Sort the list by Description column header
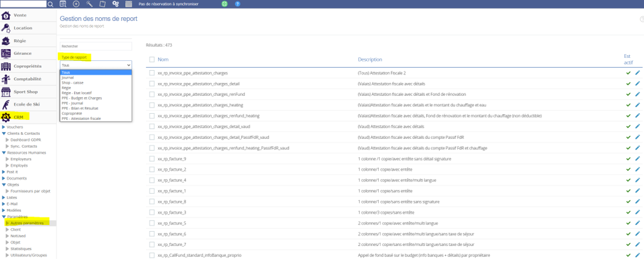The width and height of the screenshot is (644, 268). tap(370, 60)
